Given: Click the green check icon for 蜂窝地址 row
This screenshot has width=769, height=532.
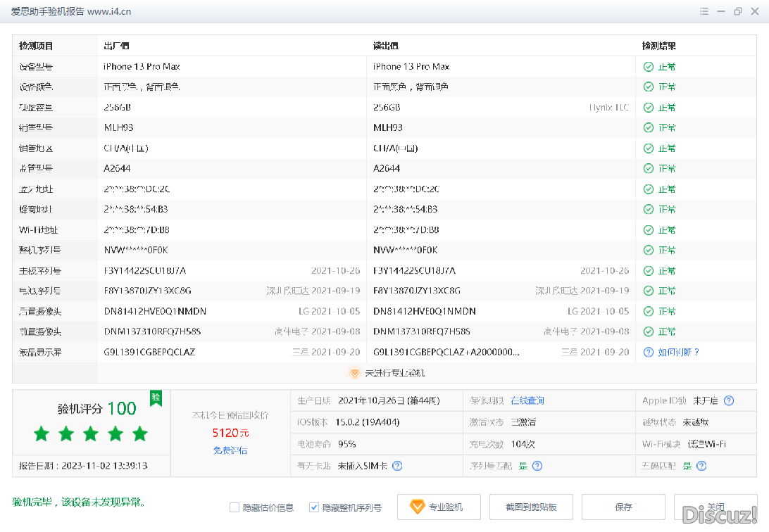Looking at the screenshot, I should pyautogui.click(x=649, y=209).
